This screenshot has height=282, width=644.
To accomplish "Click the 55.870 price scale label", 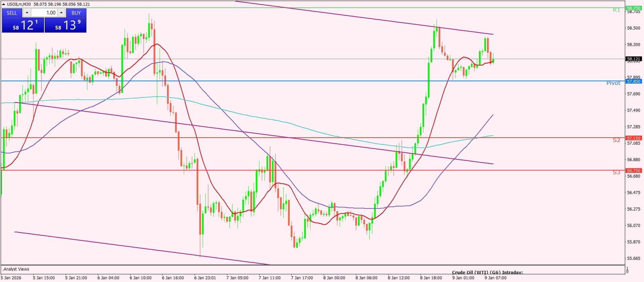I will 634,242.
